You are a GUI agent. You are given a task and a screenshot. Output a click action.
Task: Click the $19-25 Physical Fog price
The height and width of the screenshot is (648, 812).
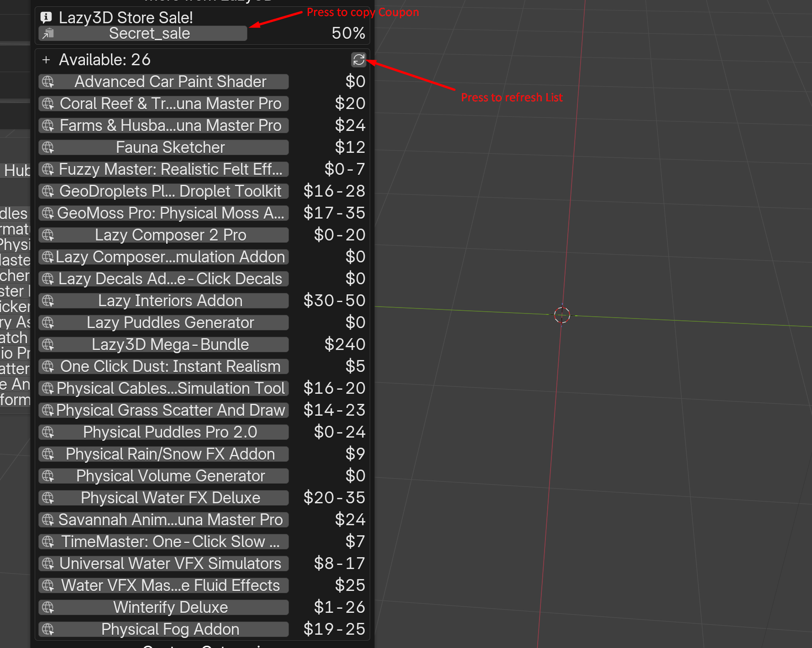click(335, 629)
